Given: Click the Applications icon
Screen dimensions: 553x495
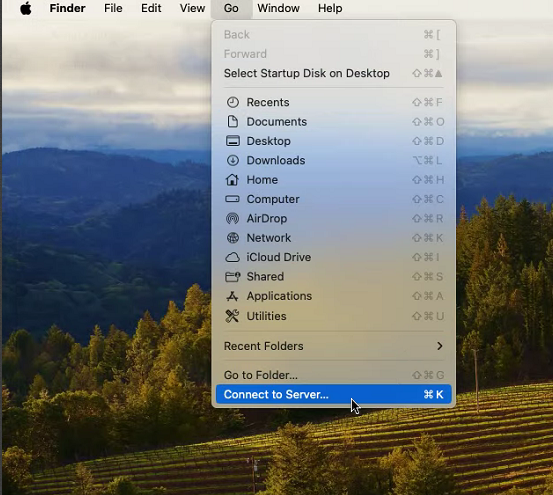Looking at the screenshot, I should click(232, 296).
